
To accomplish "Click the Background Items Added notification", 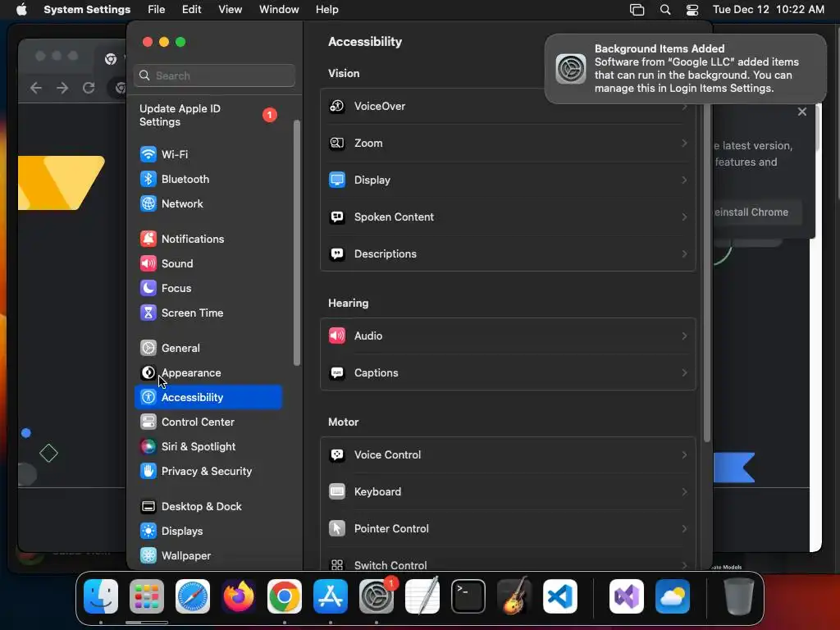I will [685, 69].
